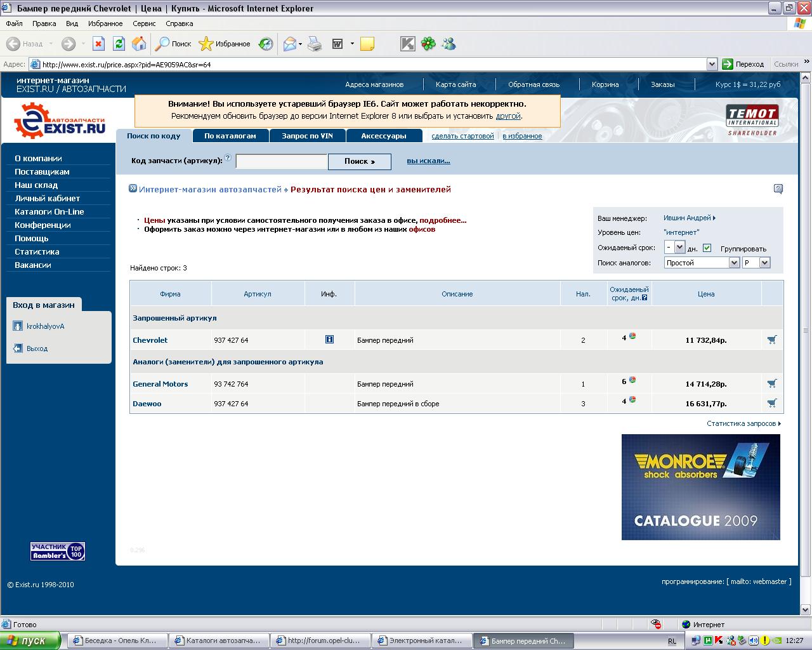Open the Правка menu

(44, 23)
